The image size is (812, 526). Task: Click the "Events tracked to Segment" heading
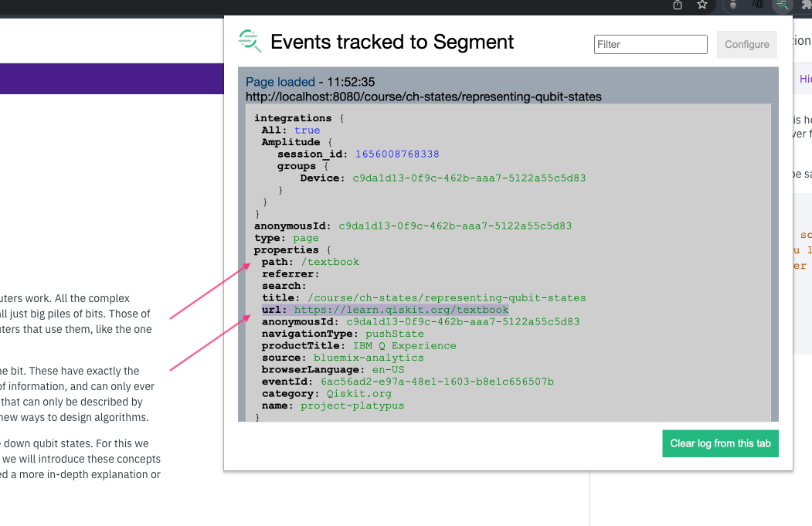point(392,42)
